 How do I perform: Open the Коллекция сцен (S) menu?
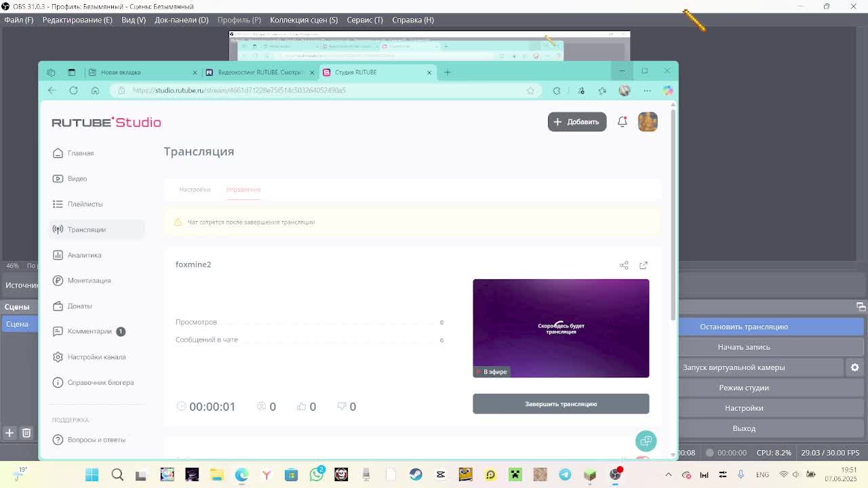(304, 20)
